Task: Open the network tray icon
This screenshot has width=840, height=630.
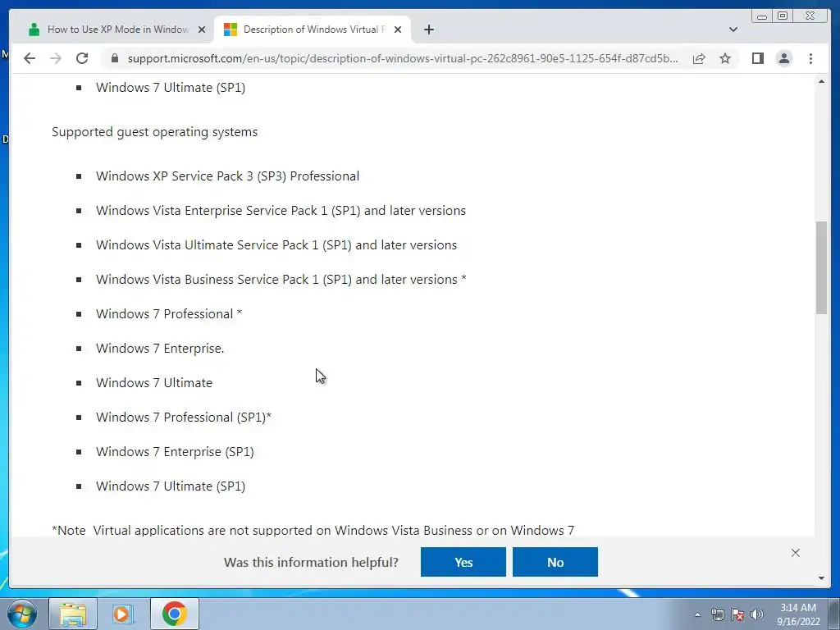Action: (717, 614)
